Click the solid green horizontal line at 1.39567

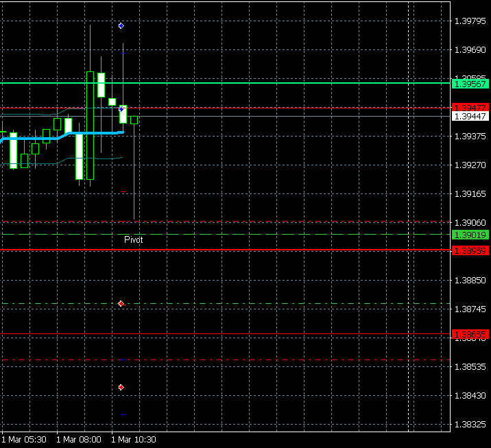[x=274, y=83]
